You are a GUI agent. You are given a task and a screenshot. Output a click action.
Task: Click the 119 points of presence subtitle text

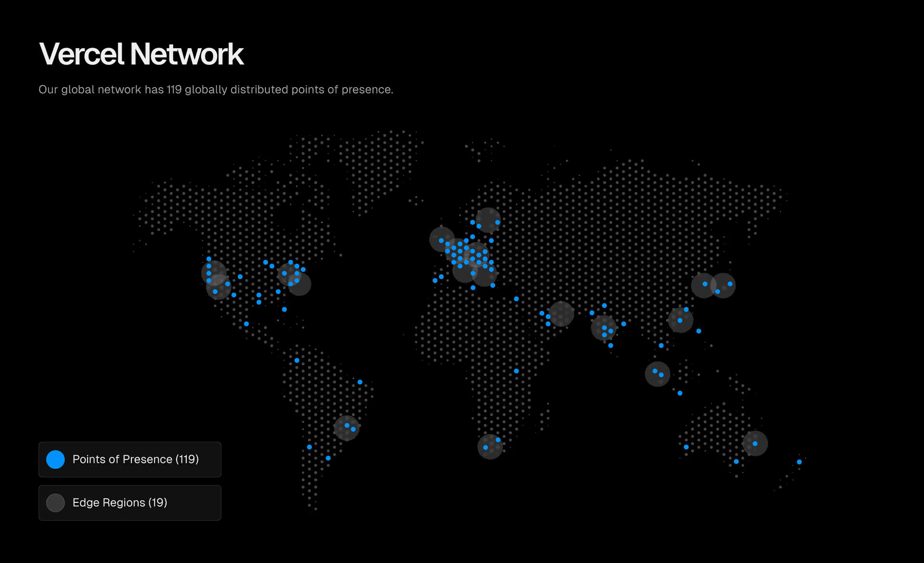[x=216, y=89]
